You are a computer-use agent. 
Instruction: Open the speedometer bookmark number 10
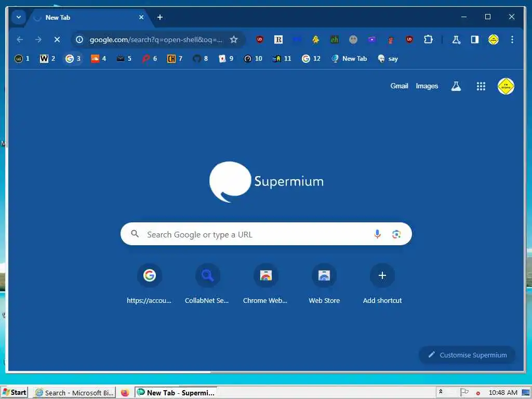(x=253, y=59)
